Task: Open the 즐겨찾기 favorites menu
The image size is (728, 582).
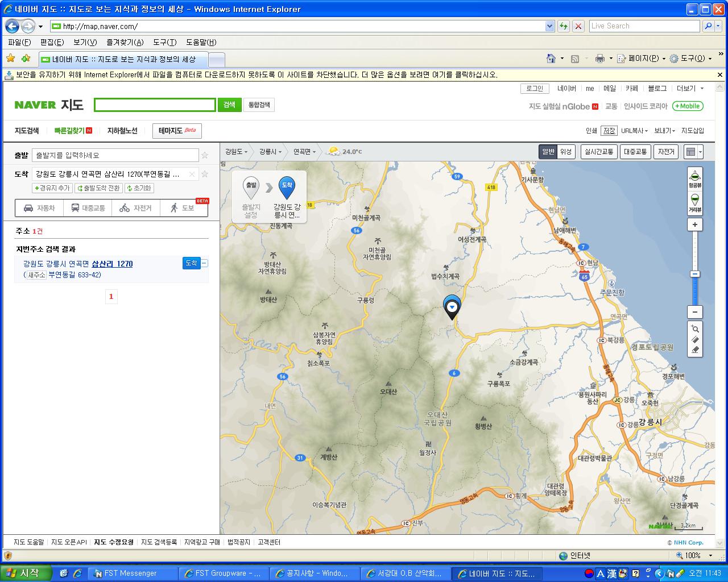Action: pyautogui.click(x=125, y=42)
